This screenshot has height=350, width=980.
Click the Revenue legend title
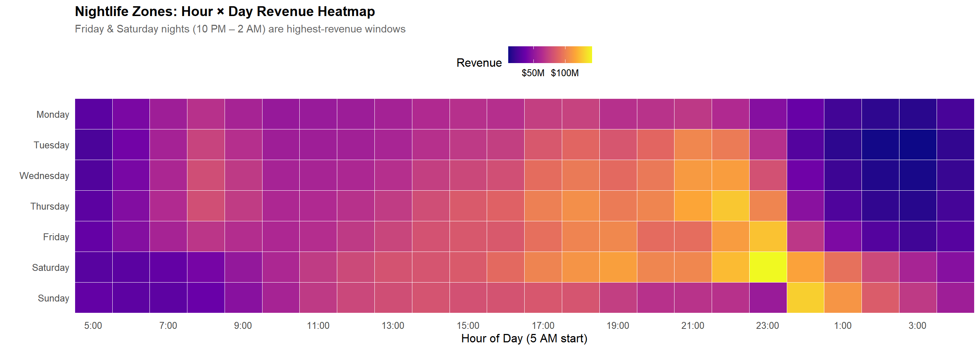479,63
